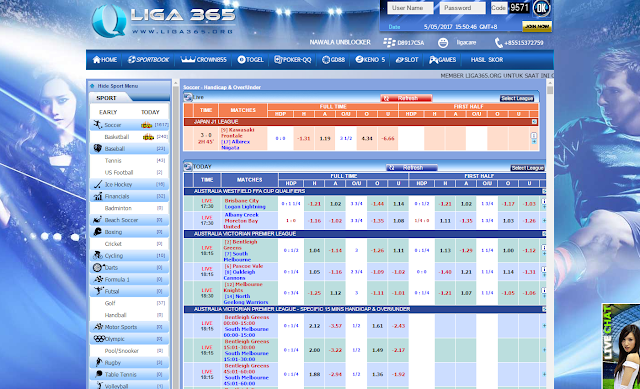
Task: Open the POKER-QQ menu item
Action: [x=293, y=60]
